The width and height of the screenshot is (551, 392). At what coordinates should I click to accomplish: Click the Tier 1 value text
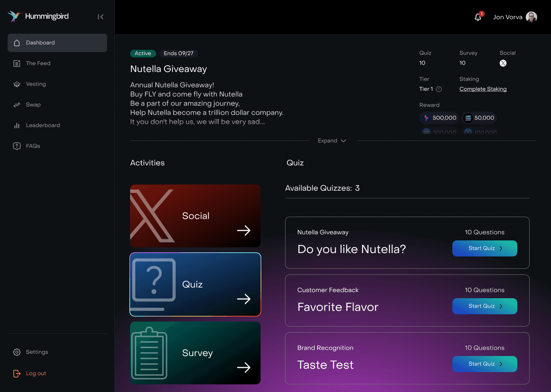coord(426,89)
